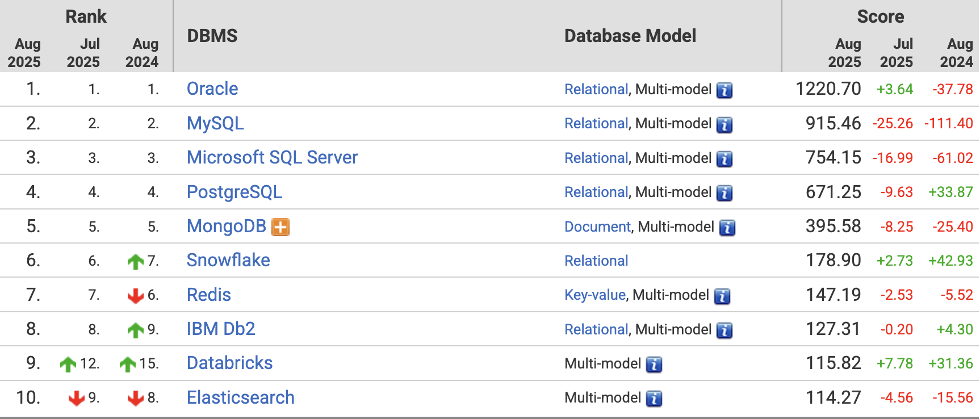Open the info icon in IBM Db2's row
Image resolution: width=980 pixels, height=419 pixels.
724,330
